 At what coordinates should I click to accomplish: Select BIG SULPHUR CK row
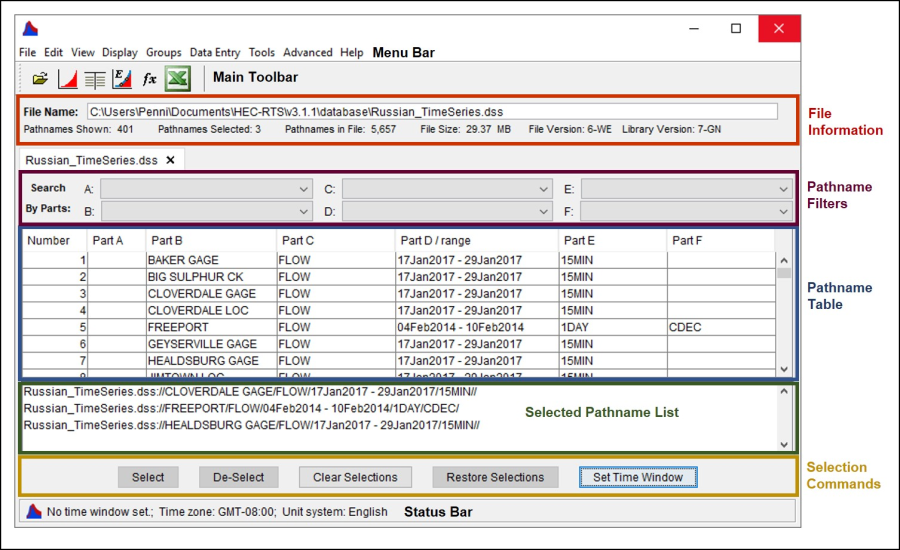pyautogui.click(x=399, y=277)
